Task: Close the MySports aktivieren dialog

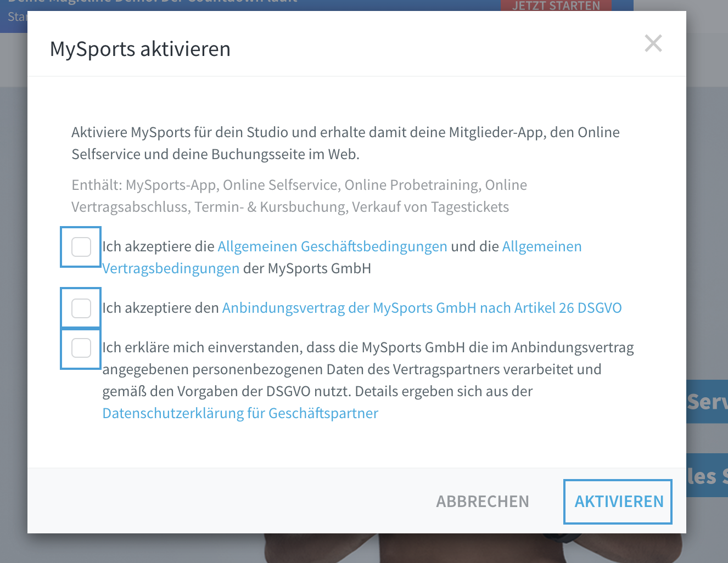Action: pos(653,43)
